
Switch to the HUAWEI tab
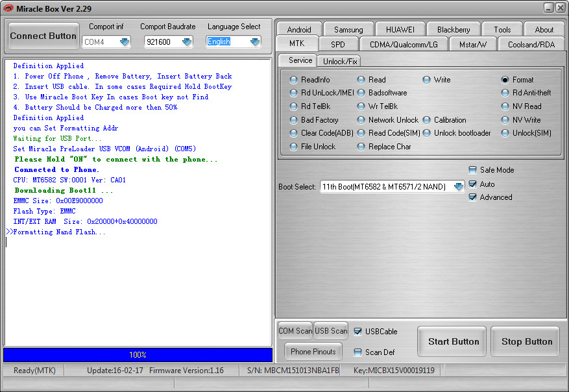400,29
